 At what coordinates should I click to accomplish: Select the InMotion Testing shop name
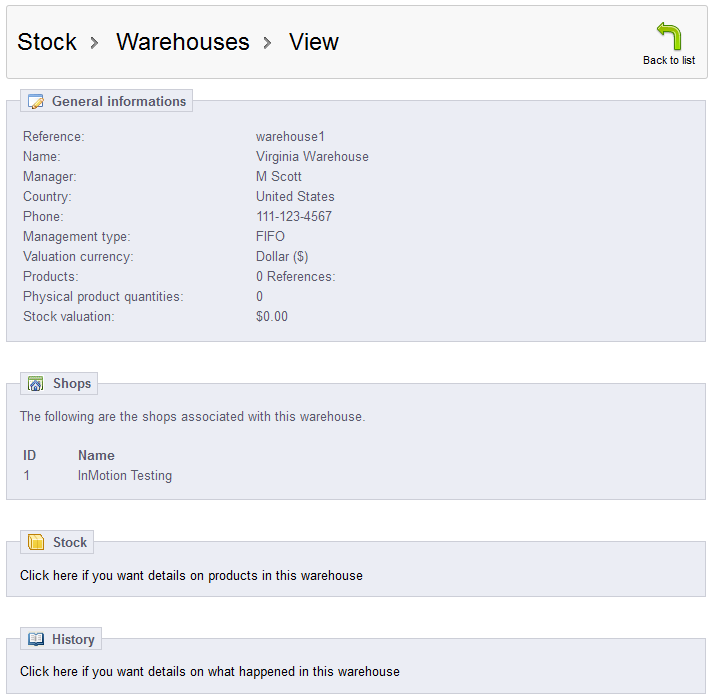[125, 476]
